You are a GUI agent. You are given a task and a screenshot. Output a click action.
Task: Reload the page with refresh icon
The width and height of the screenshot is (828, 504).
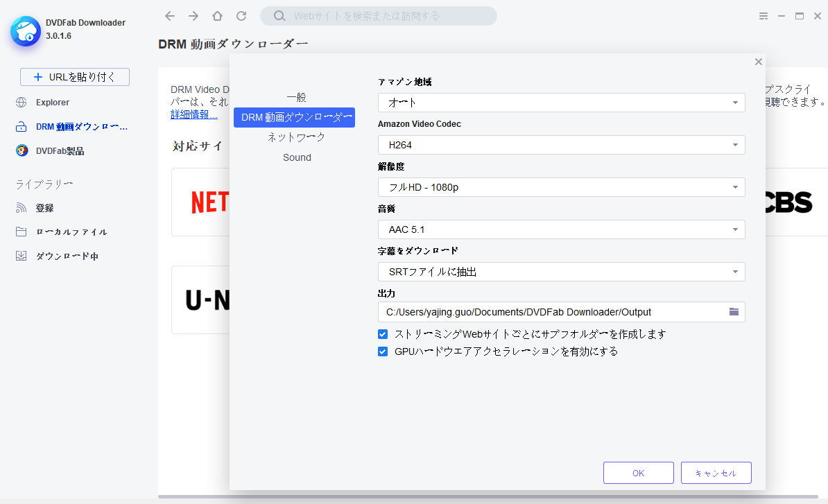pos(241,16)
